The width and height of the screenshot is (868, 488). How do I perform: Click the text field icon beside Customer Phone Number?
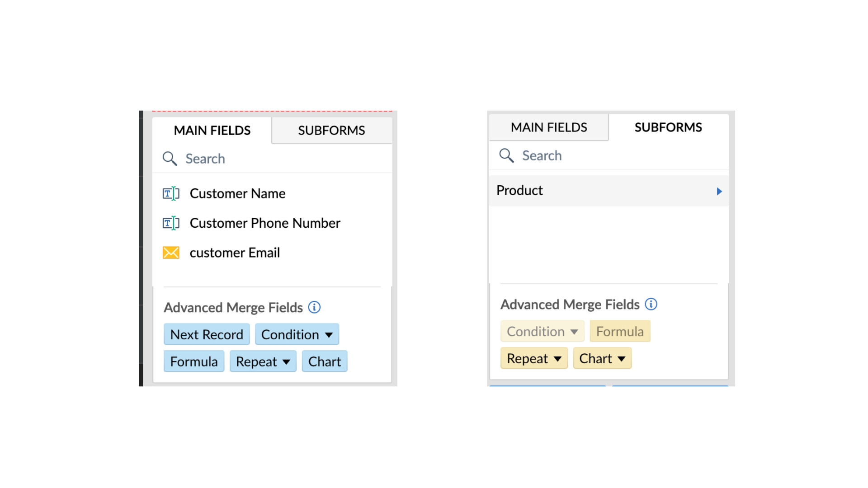pos(171,223)
